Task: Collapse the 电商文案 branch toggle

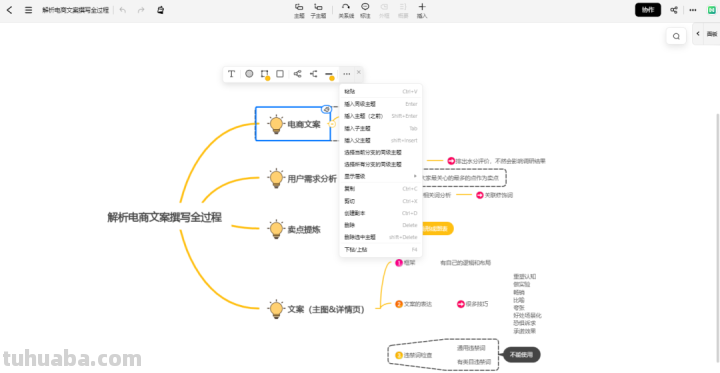Action: [332, 124]
